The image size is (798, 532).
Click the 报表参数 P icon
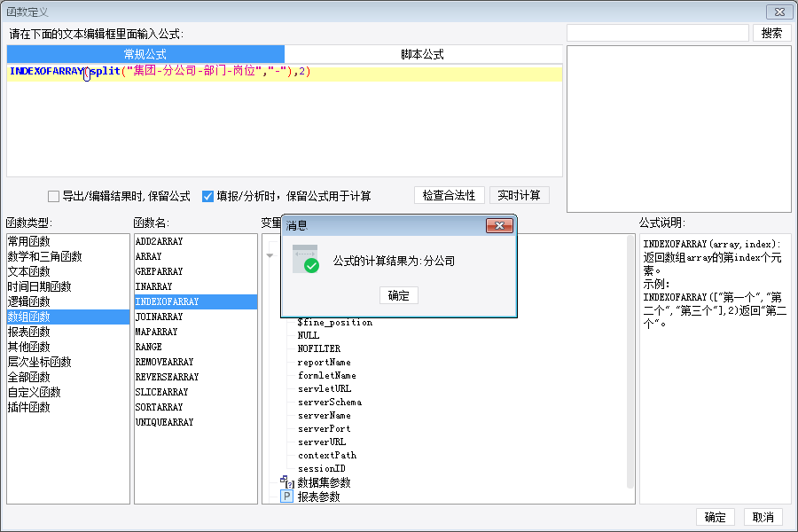point(287,497)
